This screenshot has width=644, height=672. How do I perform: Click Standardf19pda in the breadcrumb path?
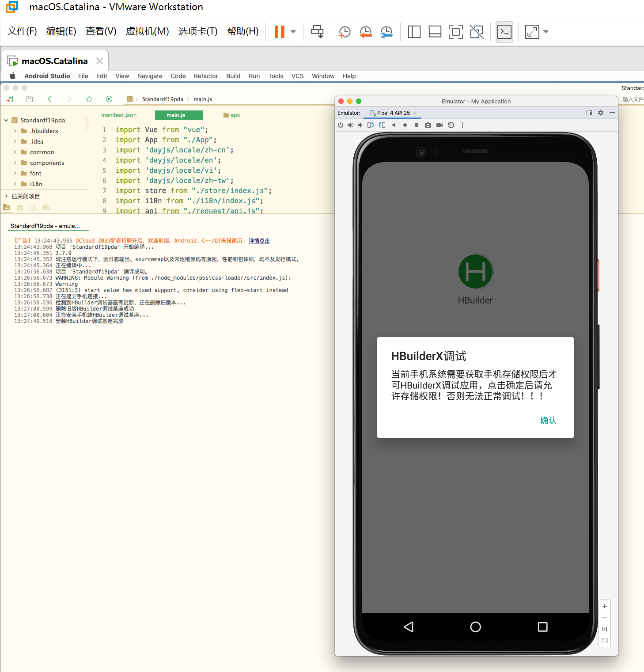[x=163, y=99]
